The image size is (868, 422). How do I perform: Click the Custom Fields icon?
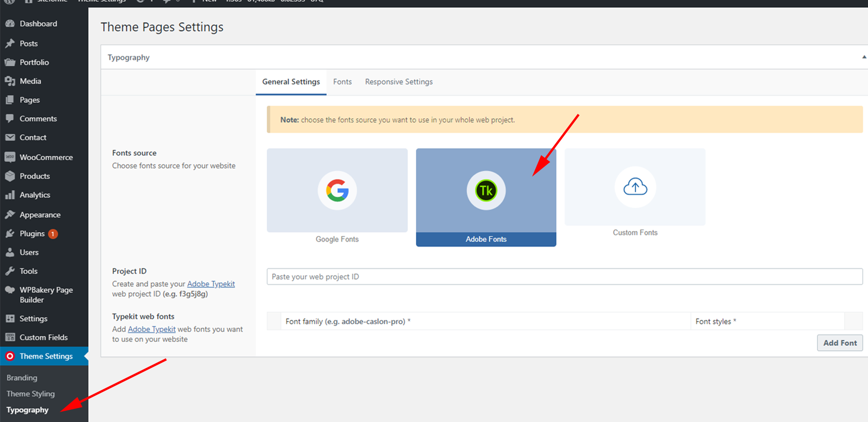pyautogui.click(x=10, y=338)
